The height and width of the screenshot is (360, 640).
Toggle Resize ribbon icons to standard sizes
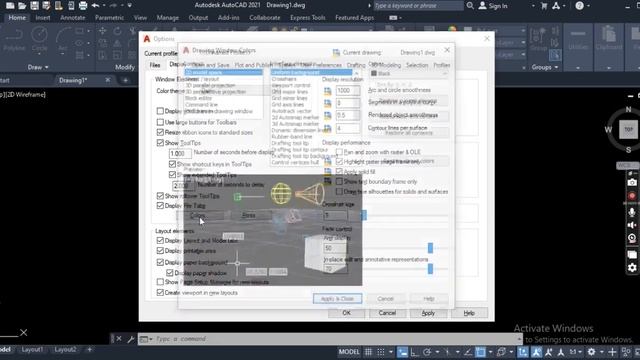[x=160, y=132]
